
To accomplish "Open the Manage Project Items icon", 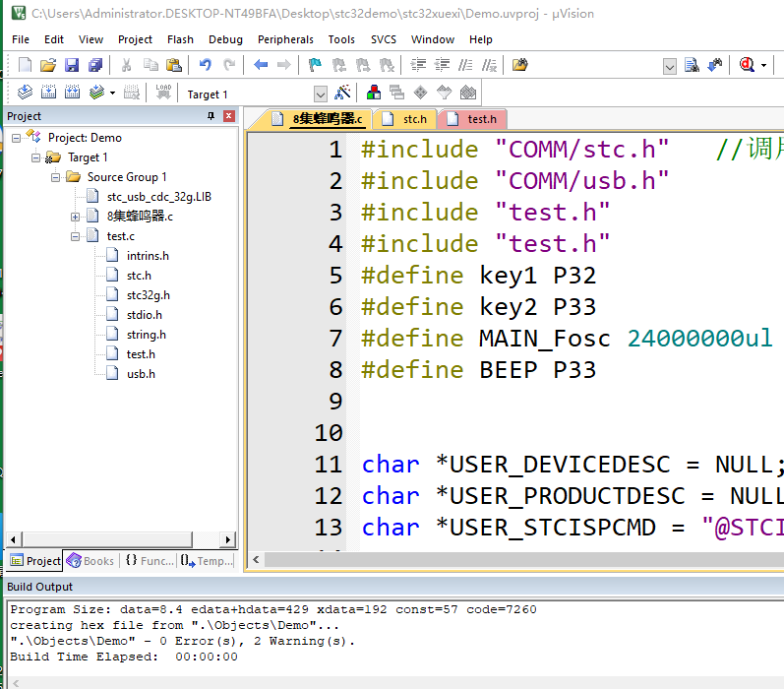I will tap(373, 93).
